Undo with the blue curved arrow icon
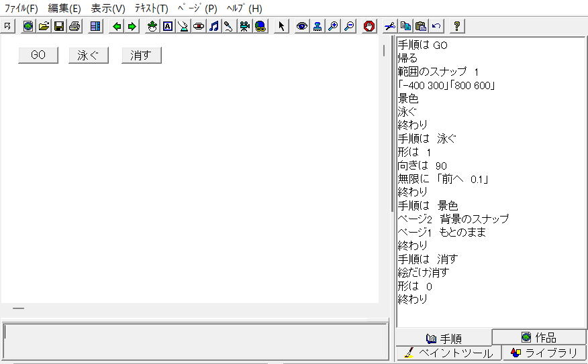 436,26
